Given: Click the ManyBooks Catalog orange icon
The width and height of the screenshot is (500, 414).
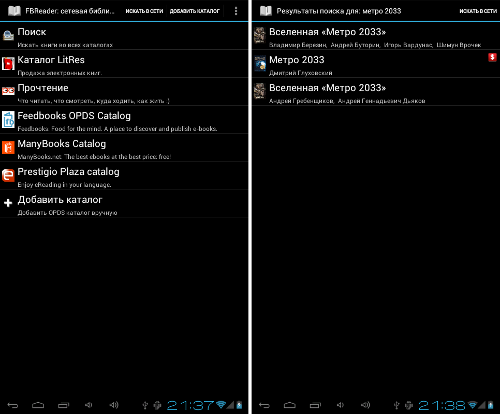Looking at the screenshot, I should (x=8, y=147).
